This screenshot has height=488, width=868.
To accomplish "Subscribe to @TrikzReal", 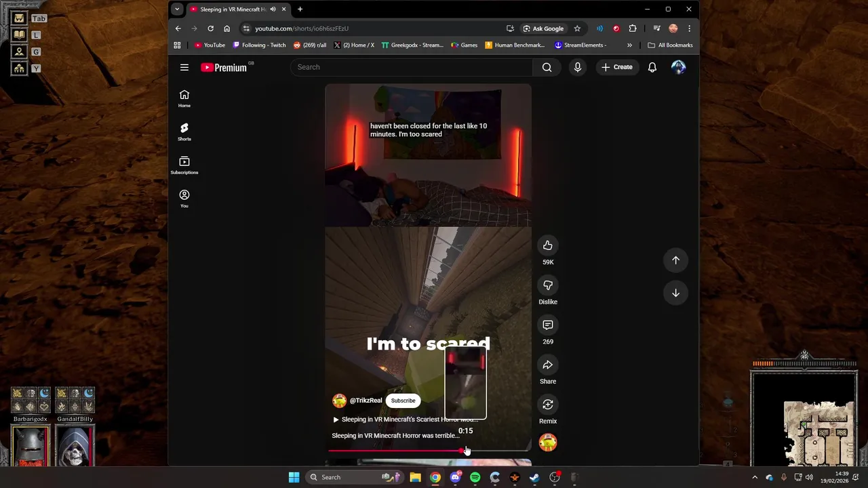I will tap(403, 401).
